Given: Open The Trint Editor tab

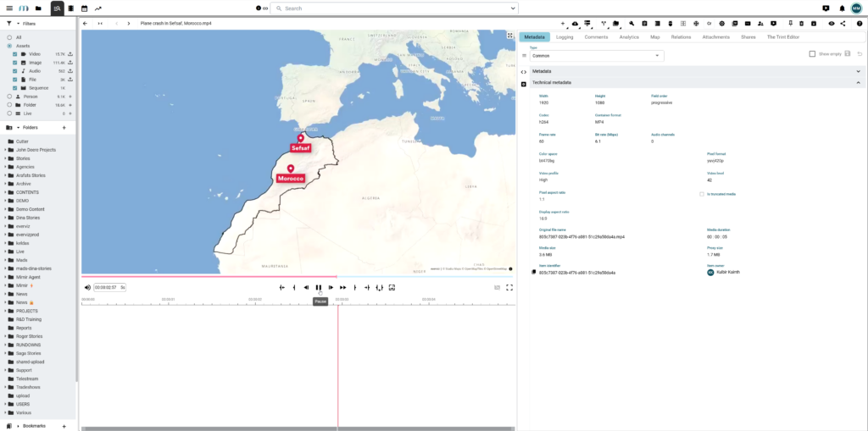Looking at the screenshot, I should pyautogui.click(x=782, y=37).
